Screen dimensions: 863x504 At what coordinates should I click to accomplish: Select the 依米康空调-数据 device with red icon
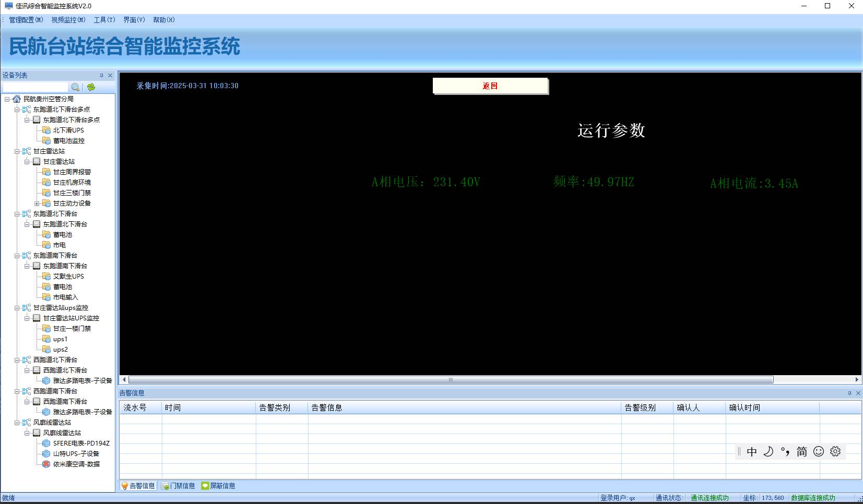tap(76, 464)
